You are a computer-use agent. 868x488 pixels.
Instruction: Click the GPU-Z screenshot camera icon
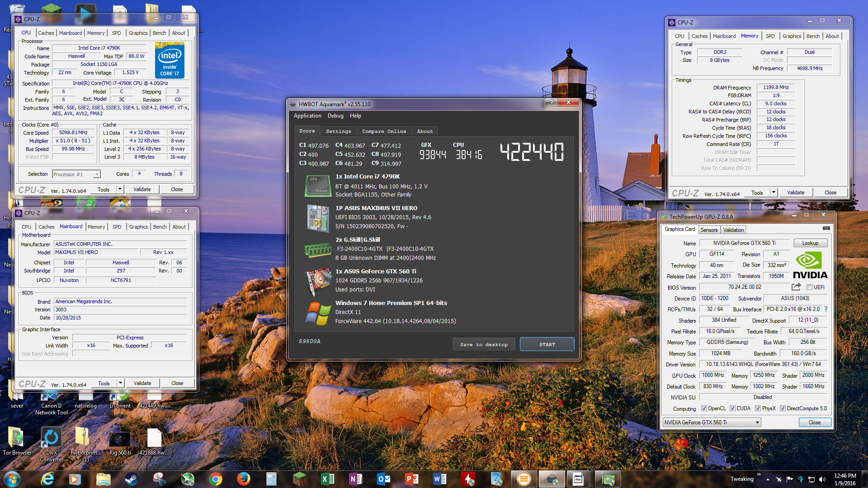826,229
